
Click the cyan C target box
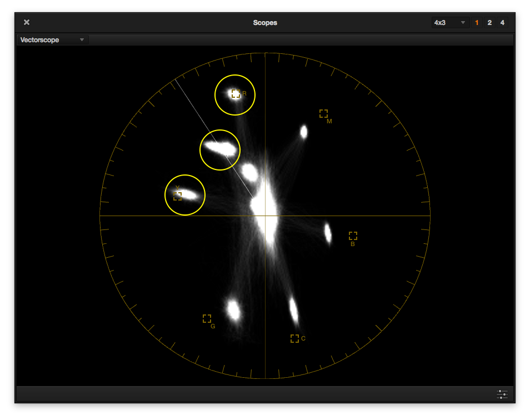(x=294, y=338)
